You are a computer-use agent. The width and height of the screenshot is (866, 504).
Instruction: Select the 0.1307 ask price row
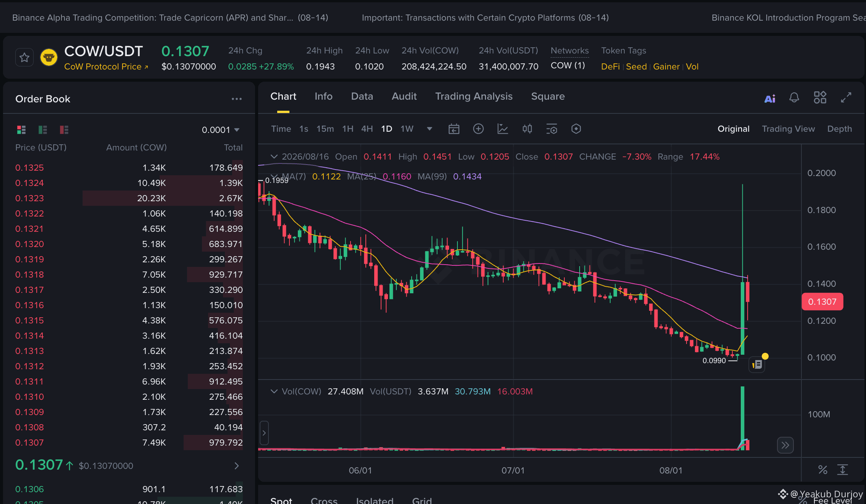pos(129,443)
